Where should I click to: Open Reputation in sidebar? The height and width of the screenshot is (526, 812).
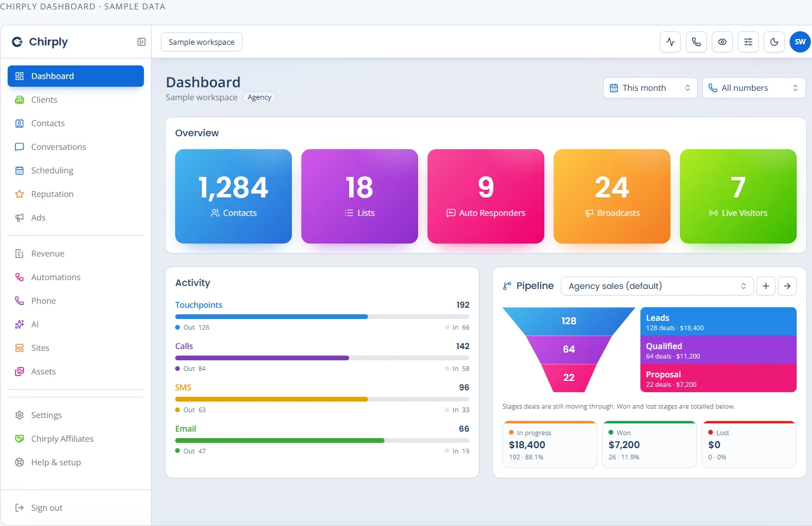[x=75, y=194]
